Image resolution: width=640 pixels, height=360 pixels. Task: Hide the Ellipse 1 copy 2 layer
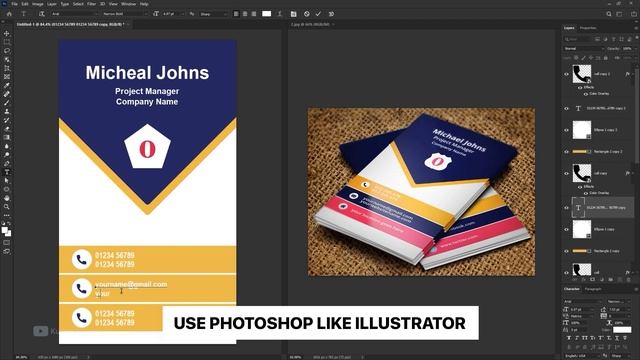tap(567, 130)
